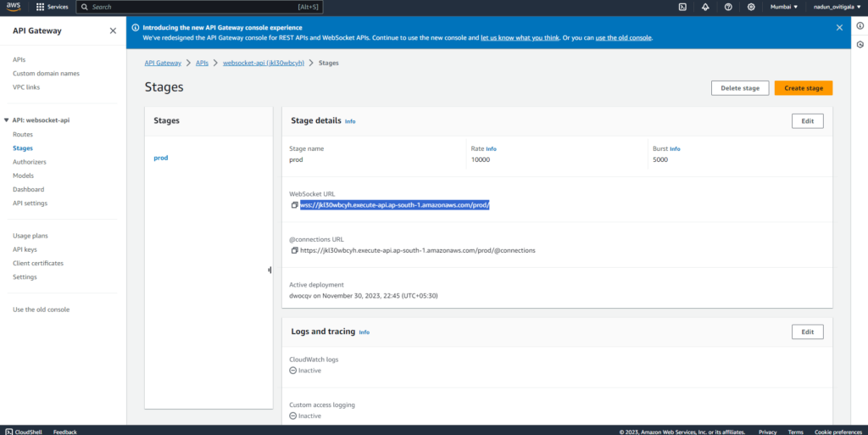This screenshot has width=868, height=435.
Task: Click the Create stage button
Action: [803, 88]
